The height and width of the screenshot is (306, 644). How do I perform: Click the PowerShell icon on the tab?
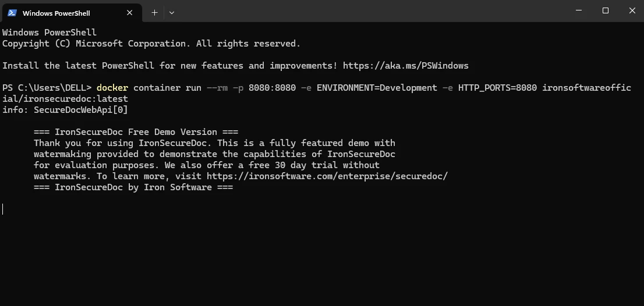pos(12,12)
